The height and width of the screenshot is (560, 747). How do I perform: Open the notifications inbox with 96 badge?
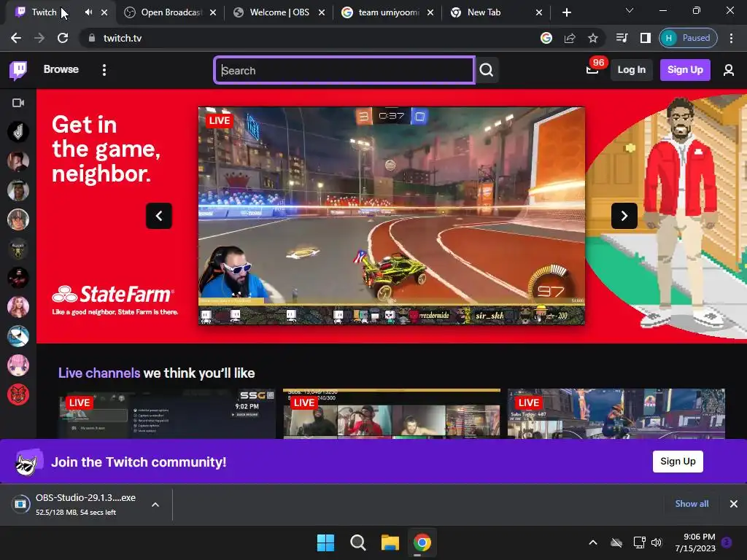tap(592, 70)
